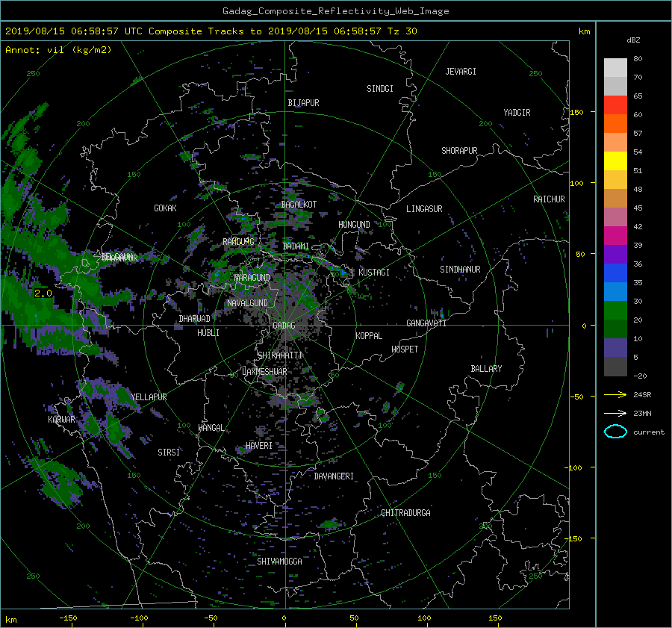Click the SIRSI city label
Image resolution: width=672 pixels, height=628 pixels.
pyautogui.click(x=169, y=453)
